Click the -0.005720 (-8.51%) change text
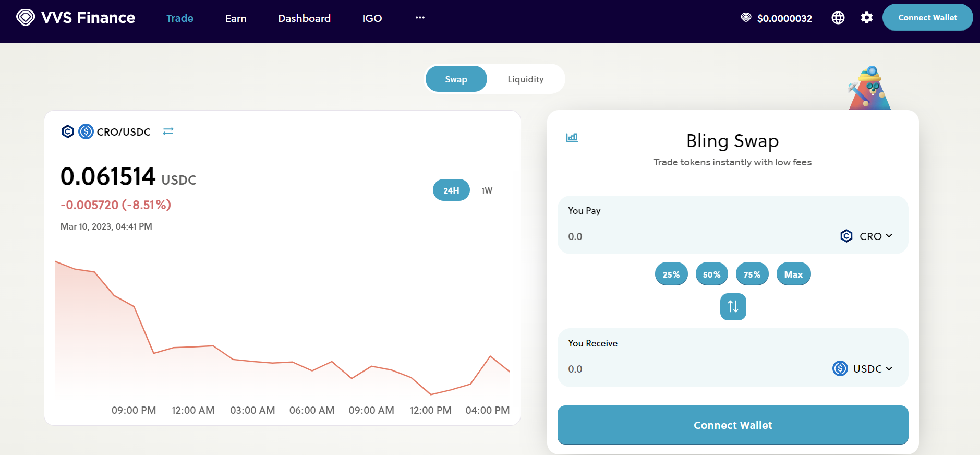The height and width of the screenshot is (455, 980). (x=116, y=205)
